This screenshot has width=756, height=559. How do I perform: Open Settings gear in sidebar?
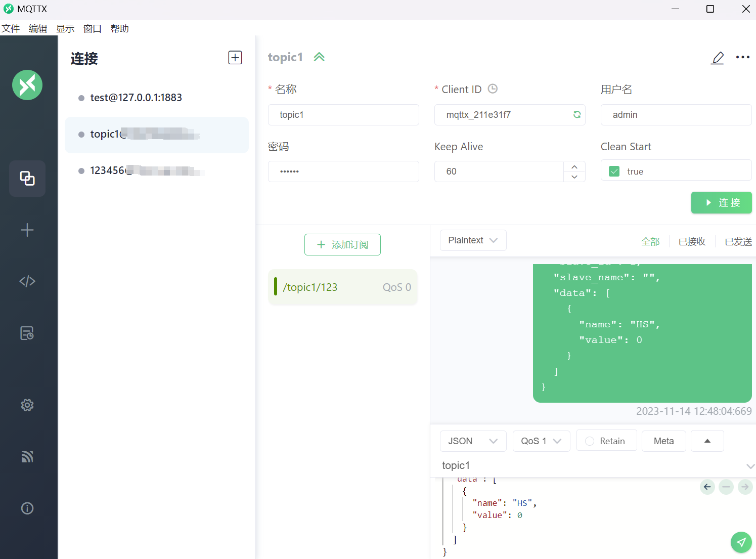coord(27,405)
